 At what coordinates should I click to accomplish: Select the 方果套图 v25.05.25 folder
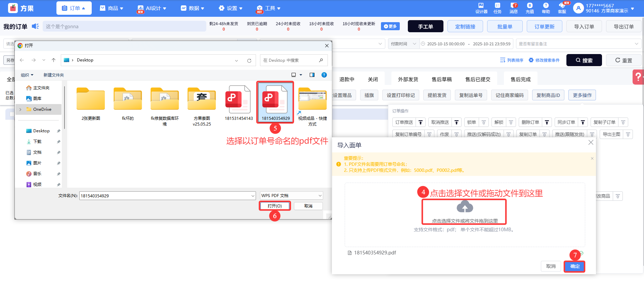(202, 107)
